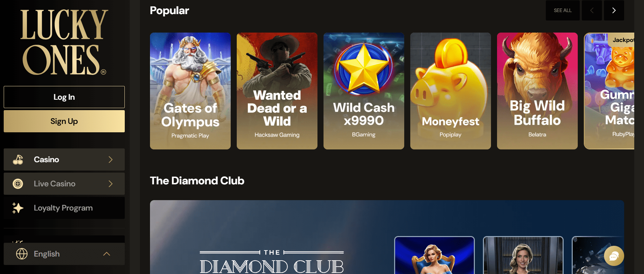The width and height of the screenshot is (644, 274).
Task: Click the Casino cherries icon
Action: [x=18, y=159]
